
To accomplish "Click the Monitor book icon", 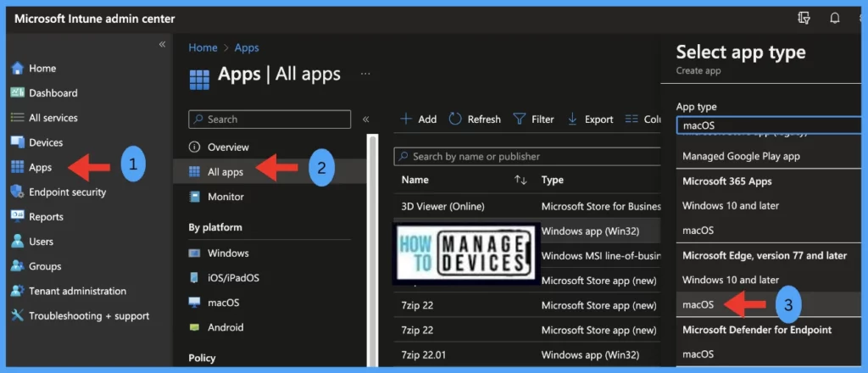I will [x=194, y=197].
